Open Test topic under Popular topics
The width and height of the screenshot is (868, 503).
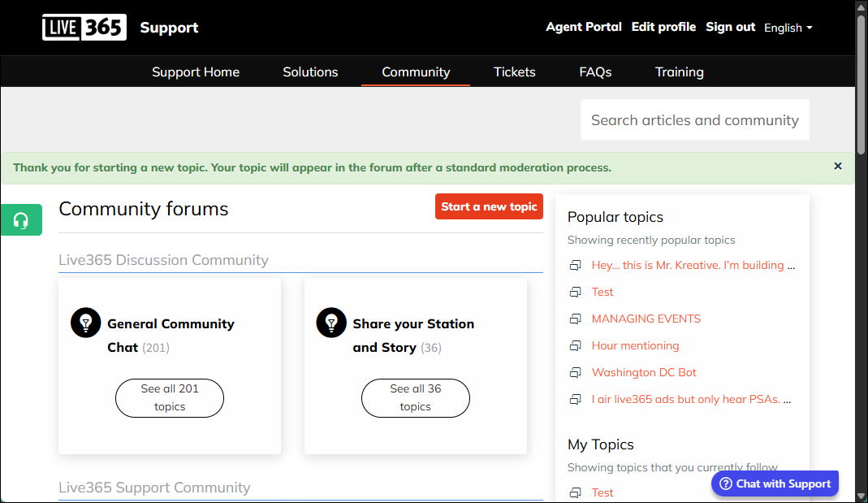coord(602,292)
